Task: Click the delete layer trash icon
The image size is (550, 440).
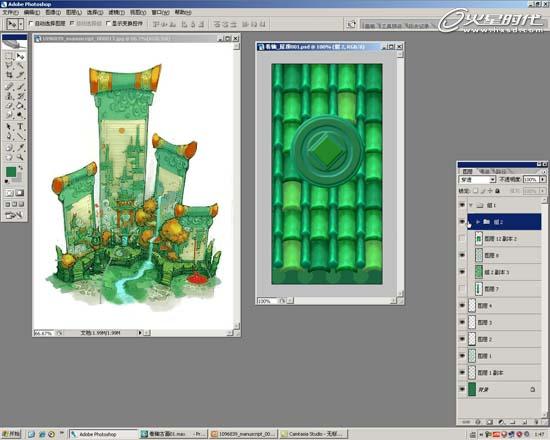Action: pyautogui.click(x=536, y=422)
